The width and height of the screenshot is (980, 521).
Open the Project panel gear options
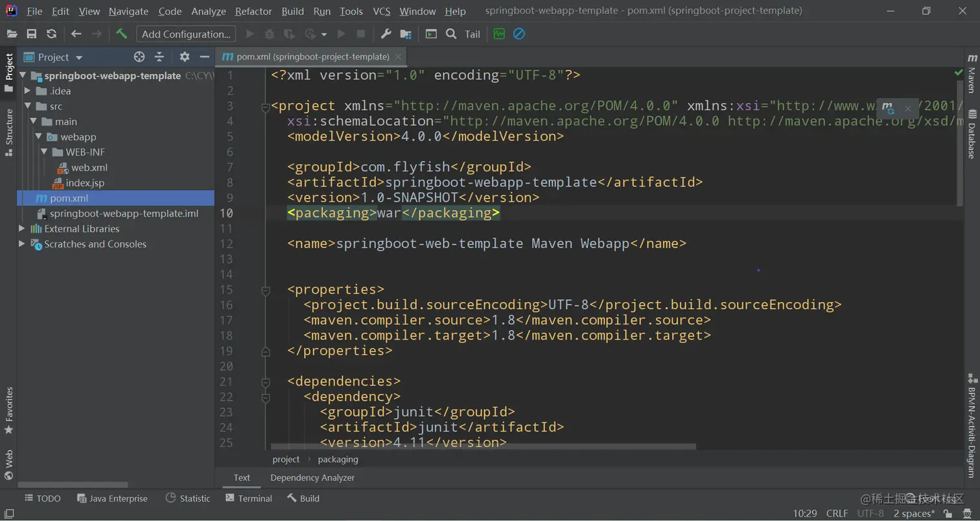pyautogui.click(x=185, y=57)
